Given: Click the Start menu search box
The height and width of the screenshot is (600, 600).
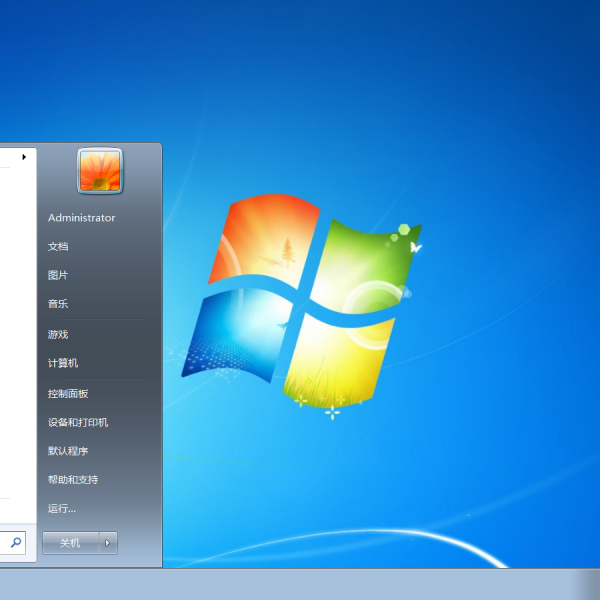Looking at the screenshot, I should point(12,543).
